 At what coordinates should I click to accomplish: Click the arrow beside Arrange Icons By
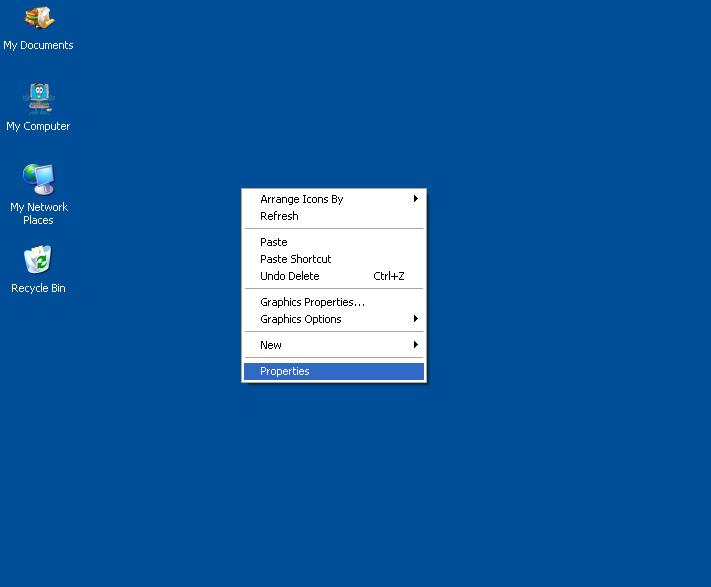(415, 199)
